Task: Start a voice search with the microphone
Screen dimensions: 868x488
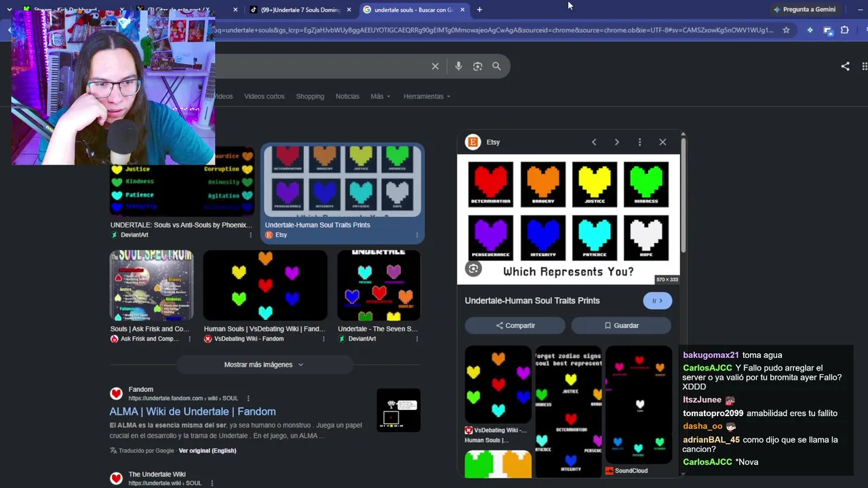Action: click(458, 66)
